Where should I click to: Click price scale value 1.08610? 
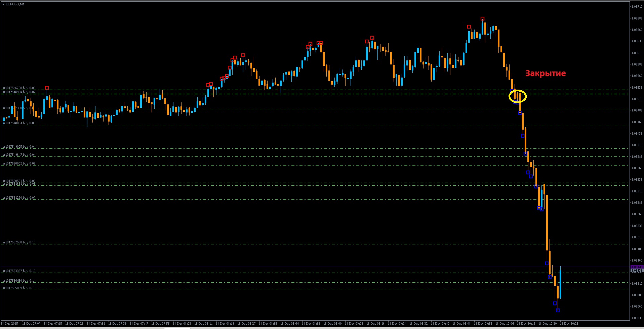point(637,53)
